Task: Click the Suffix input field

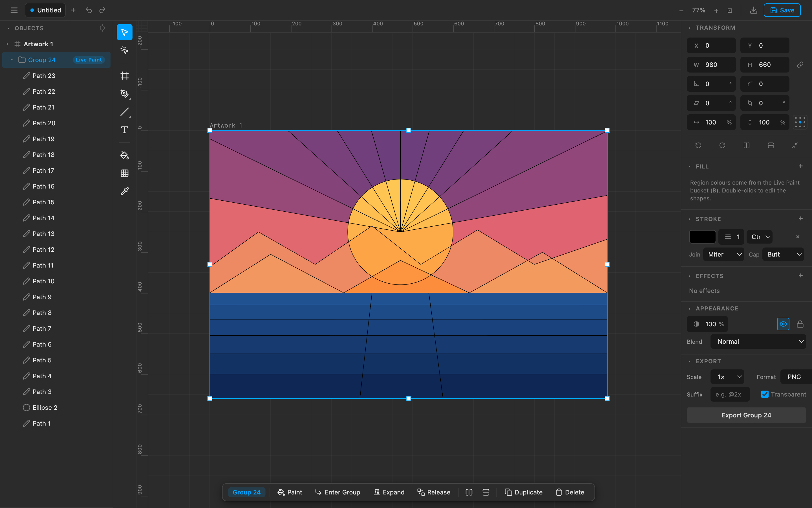Action: tap(730, 395)
